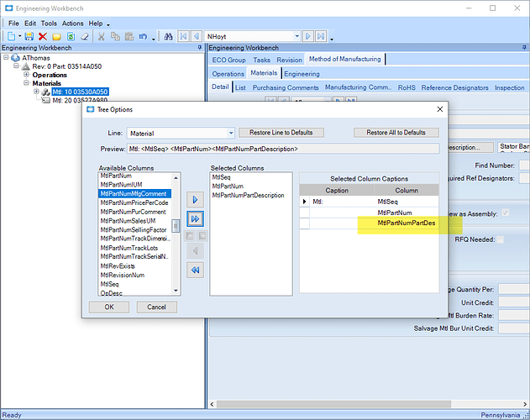Move all columns right with double arrow

pyautogui.click(x=195, y=218)
